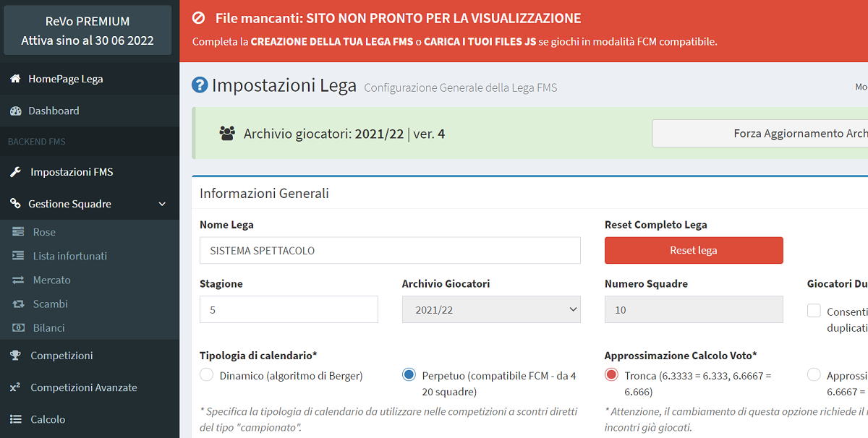Open Competizioni Avanzate menu
868x438 pixels.
83,387
